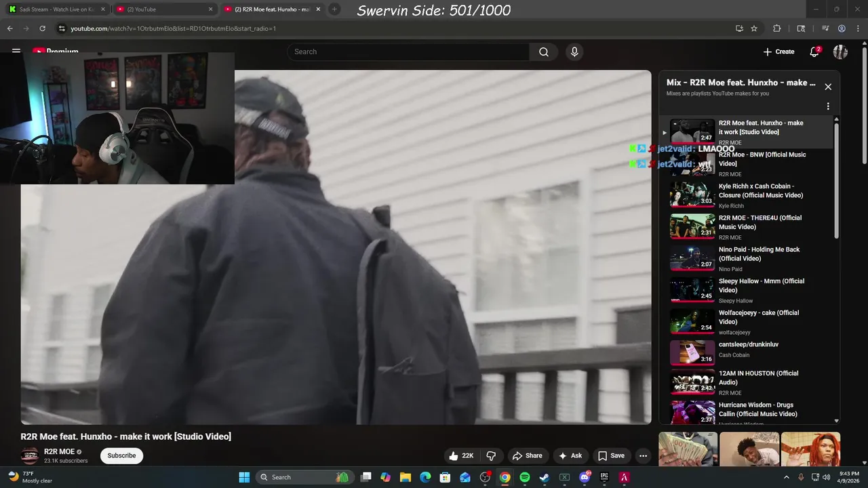Close the (2) YouTube tab
The width and height of the screenshot is (868, 488).
210,9
